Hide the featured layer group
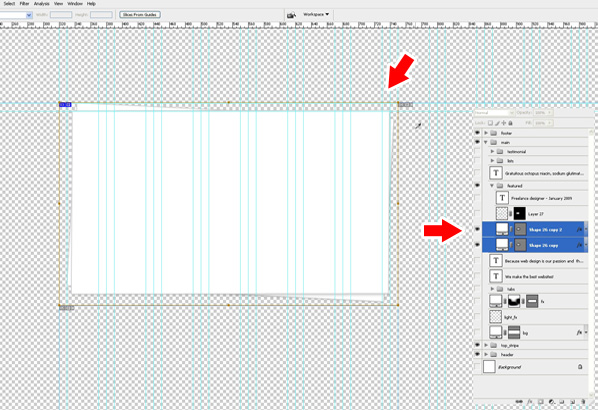The width and height of the screenshot is (598, 410). [x=477, y=185]
